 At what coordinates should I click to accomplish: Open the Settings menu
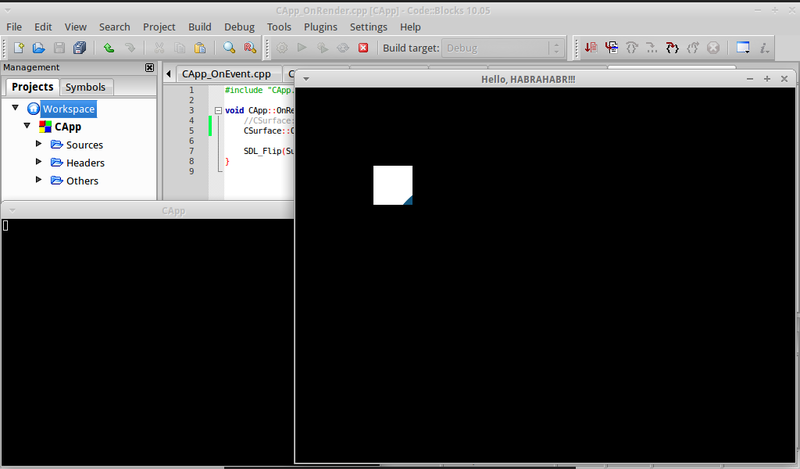pyautogui.click(x=368, y=27)
